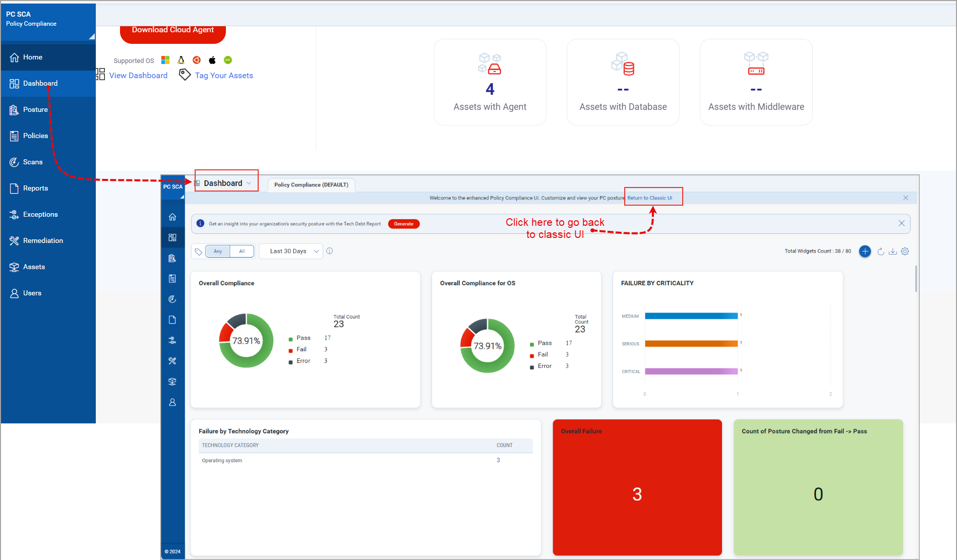Select the Posture clipboard icon in mini sidebar
This screenshot has width=957, height=560.
pos(172,258)
